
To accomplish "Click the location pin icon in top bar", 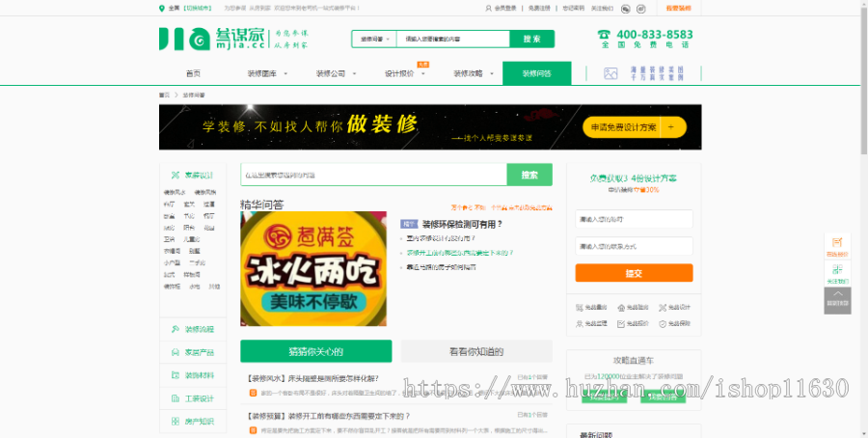I will click(162, 9).
